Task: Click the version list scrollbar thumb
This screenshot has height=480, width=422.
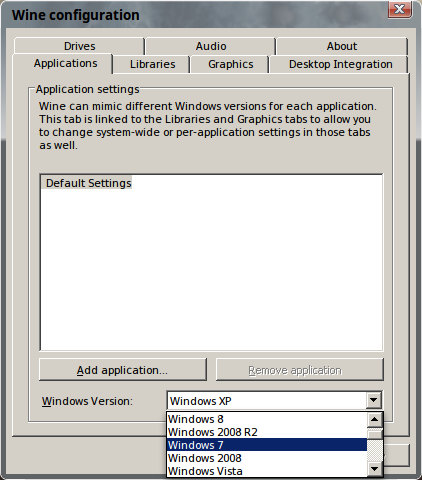Action: click(375, 434)
